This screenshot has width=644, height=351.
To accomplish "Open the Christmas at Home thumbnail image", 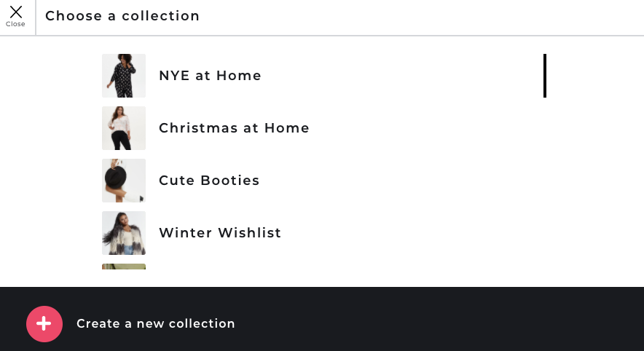I will pyautogui.click(x=124, y=128).
